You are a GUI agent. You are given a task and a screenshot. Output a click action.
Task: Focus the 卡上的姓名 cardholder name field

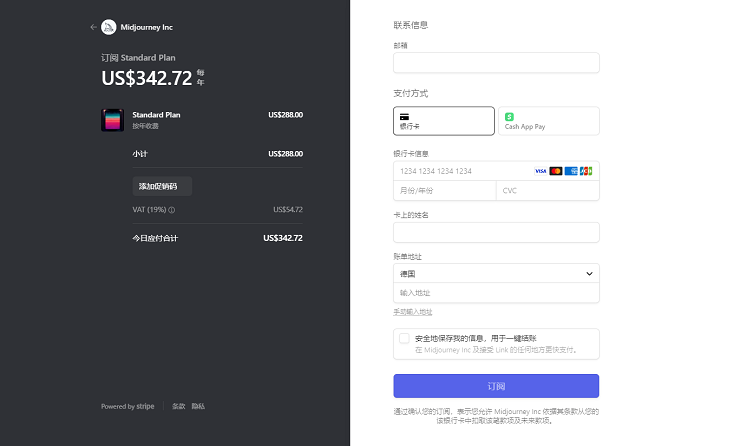pyautogui.click(x=496, y=233)
